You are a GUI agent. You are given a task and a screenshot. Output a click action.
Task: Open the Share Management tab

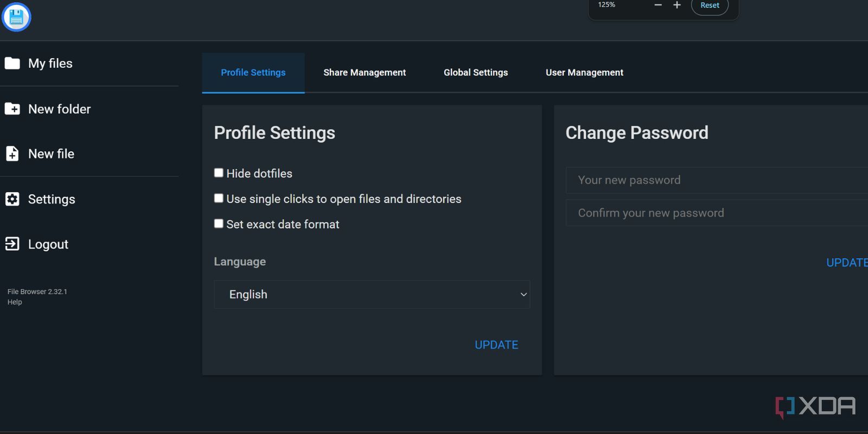point(365,73)
